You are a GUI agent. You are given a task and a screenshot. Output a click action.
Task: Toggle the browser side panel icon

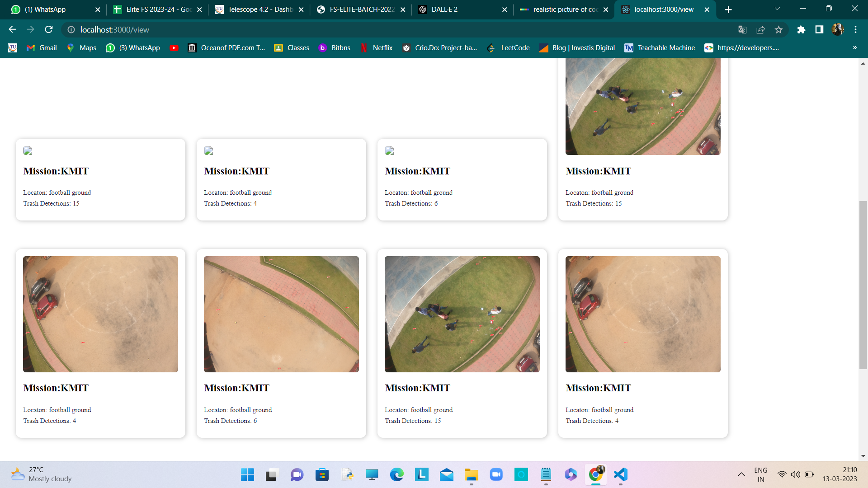(x=819, y=29)
